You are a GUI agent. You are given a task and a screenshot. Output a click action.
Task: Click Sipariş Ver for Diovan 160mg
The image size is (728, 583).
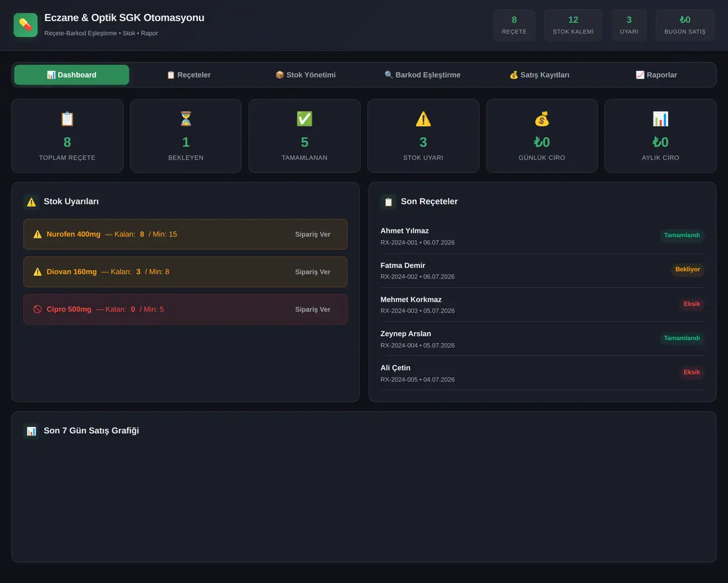coord(313,272)
